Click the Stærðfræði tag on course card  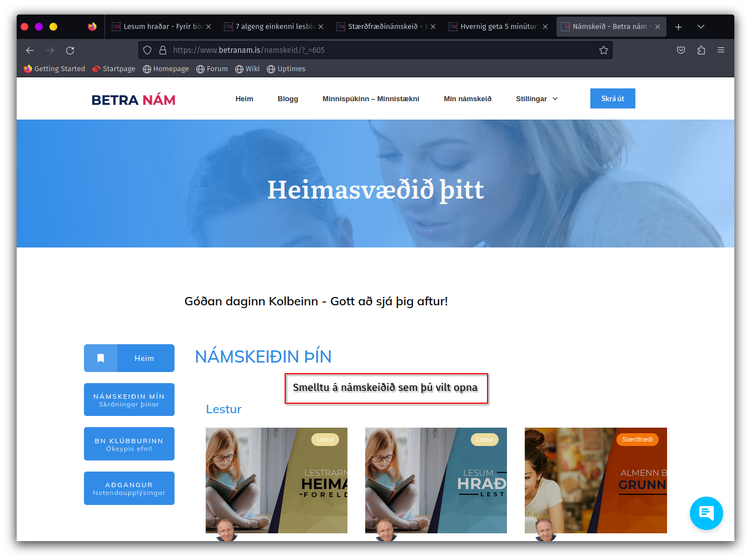638,439
